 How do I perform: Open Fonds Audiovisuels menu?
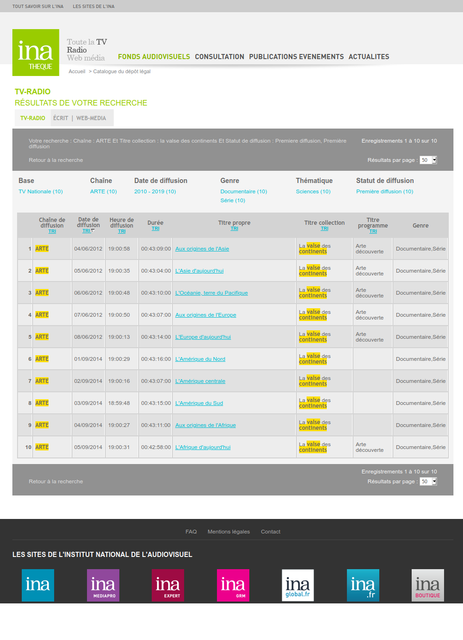point(154,57)
